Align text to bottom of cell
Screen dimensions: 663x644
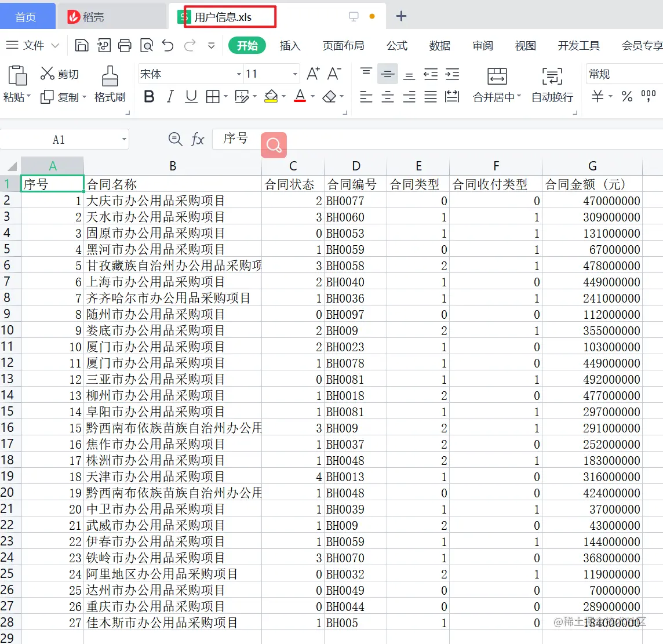[409, 75]
